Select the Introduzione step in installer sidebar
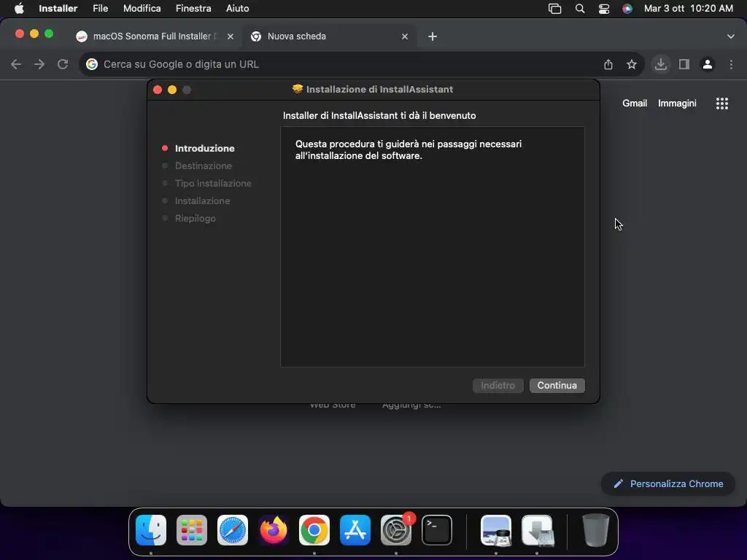This screenshot has width=747, height=560. click(x=204, y=148)
